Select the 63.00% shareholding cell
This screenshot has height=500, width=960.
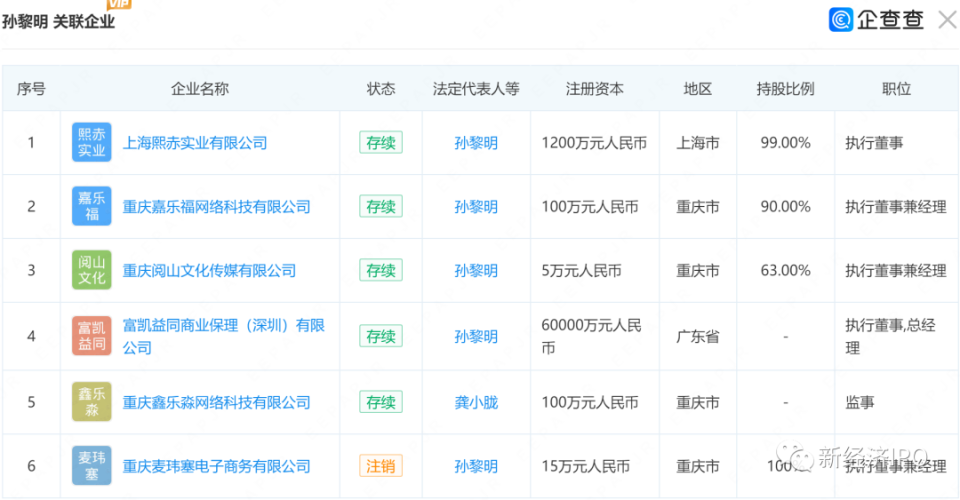click(x=786, y=271)
